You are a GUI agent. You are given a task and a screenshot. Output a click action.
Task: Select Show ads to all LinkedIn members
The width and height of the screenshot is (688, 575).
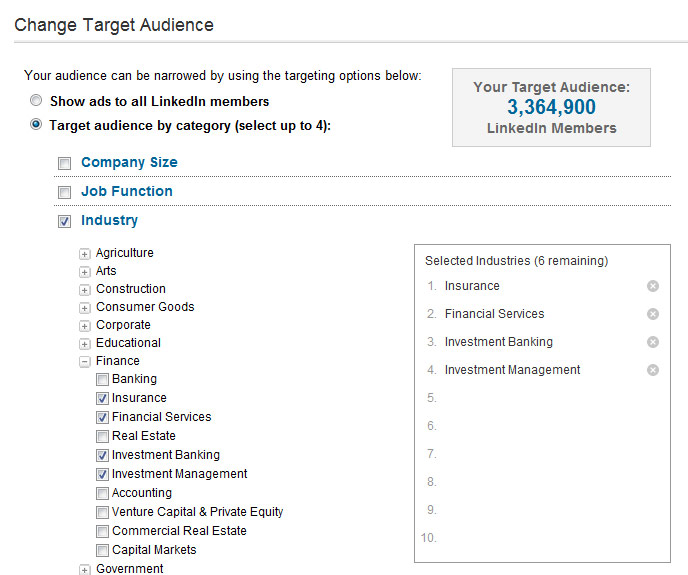[36, 101]
